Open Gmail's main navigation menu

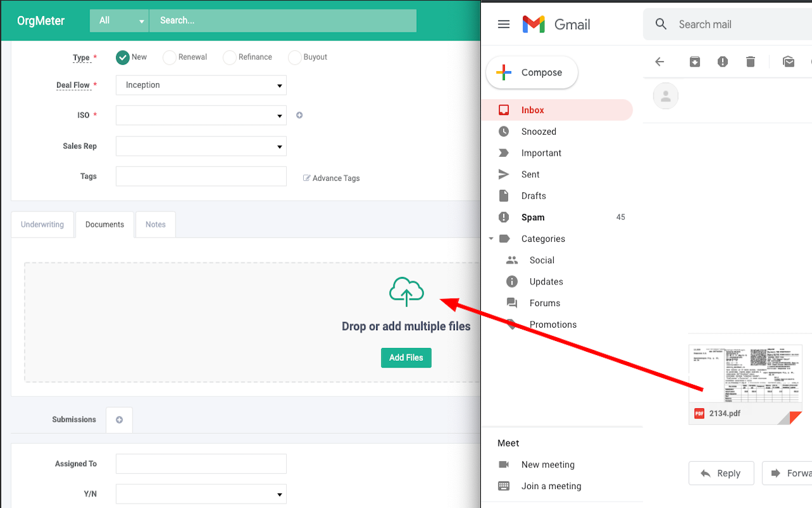click(503, 23)
